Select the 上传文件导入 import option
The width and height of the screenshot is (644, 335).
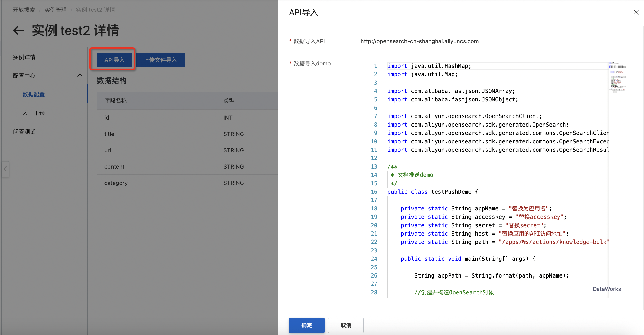(160, 60)
